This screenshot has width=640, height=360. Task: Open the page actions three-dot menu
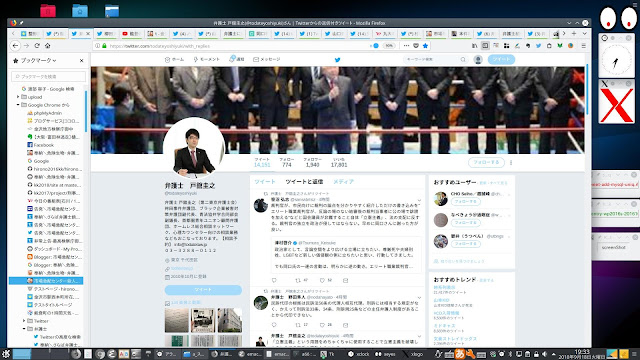pyautogui.click(x=406, y=46)
